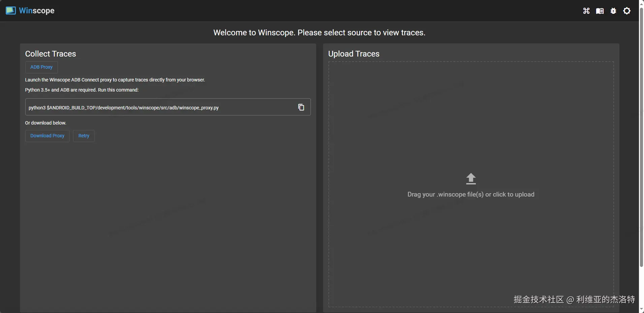Screen dimensions: 644x313
Task: Click the "Welcome to Winscope" message
Action: coord(319,33)
